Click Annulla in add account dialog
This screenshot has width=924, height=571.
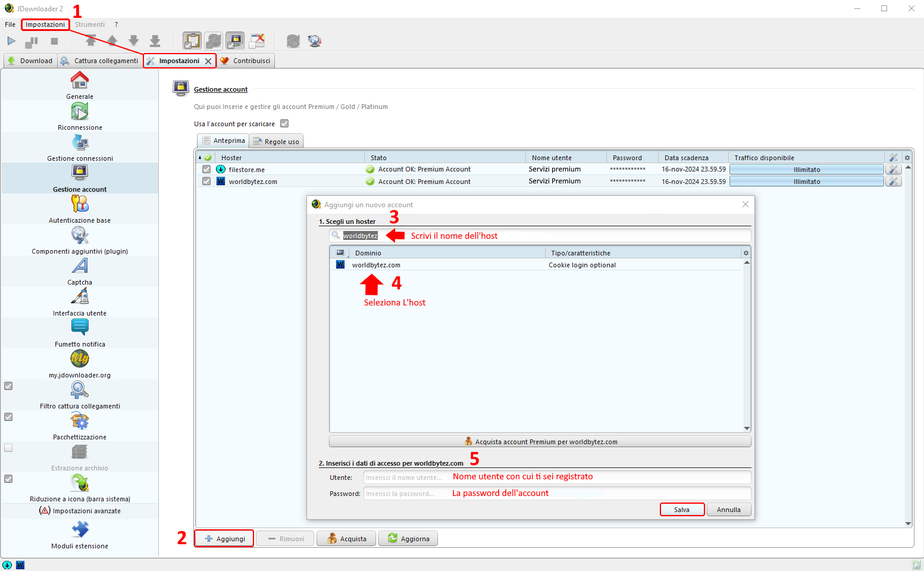tap(729, 510)
